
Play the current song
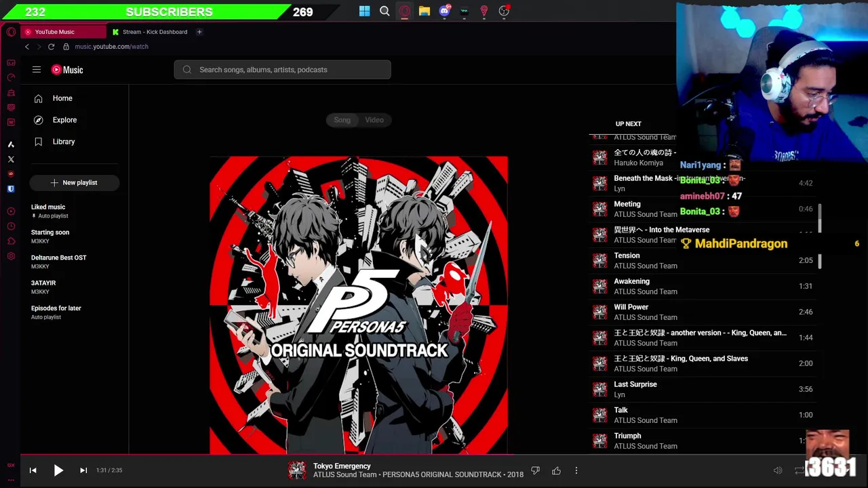58,470
